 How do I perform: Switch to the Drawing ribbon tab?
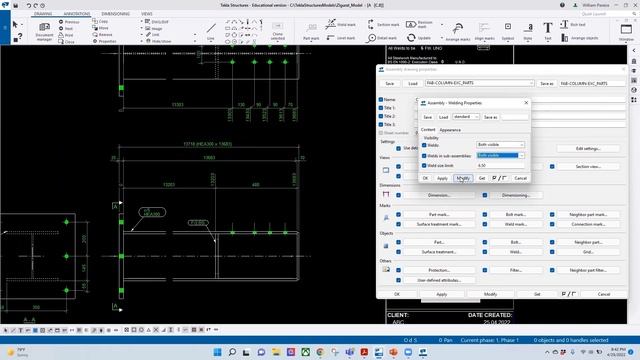(43, 14)
